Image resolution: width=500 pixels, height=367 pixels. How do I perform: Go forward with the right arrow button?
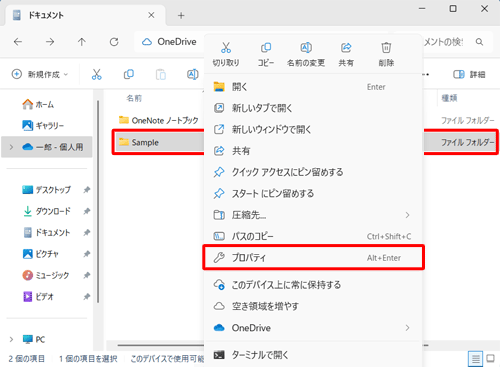point(50,42)
